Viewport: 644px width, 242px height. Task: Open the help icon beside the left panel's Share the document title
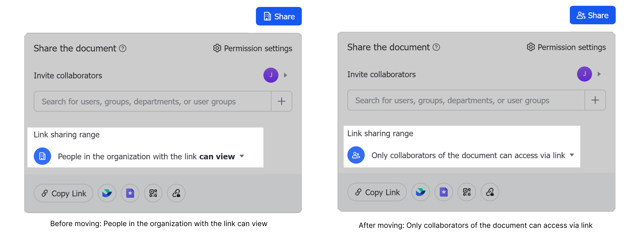(x=122, y=48)
